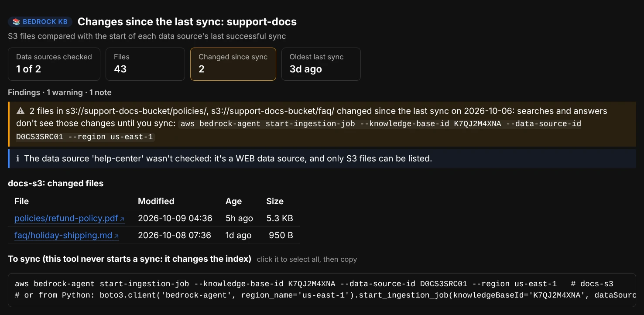This screenshot has width=644, height=315.
Task: Click the "Oldest last sync" card
Action: coord(321,64)
